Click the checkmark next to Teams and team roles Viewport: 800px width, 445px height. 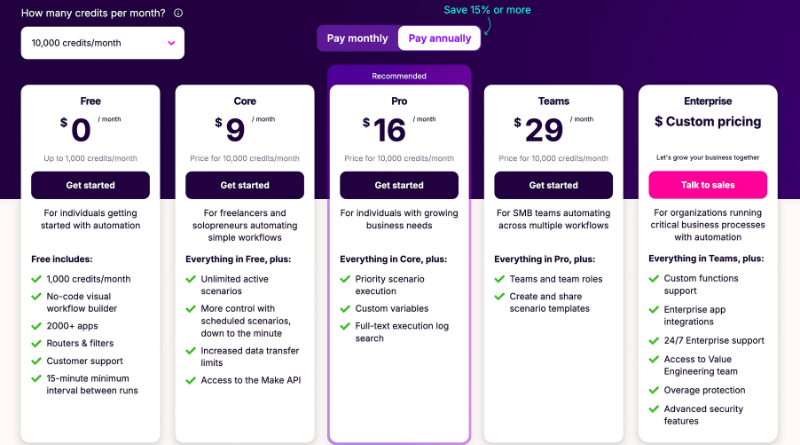pyautogui.click(x=500, y=279)
